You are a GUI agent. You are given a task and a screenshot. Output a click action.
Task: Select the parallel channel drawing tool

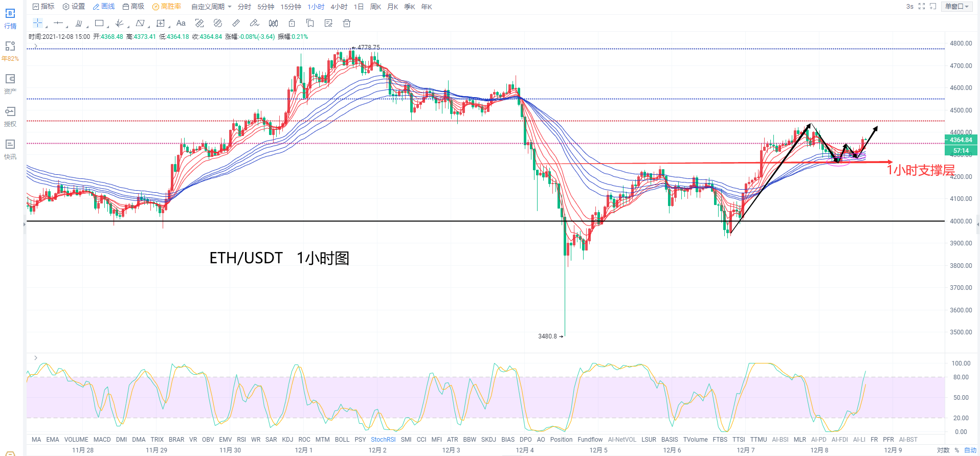pyautogui.click(x=78, y=23)
